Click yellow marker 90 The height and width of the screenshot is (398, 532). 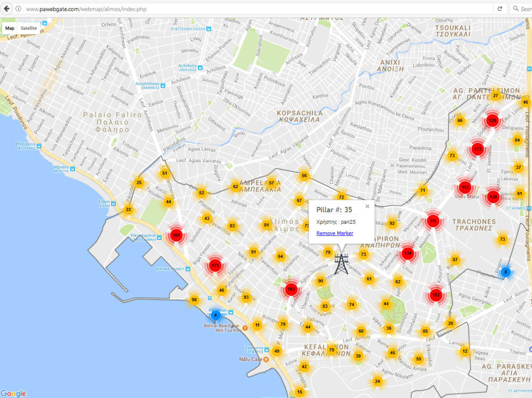coord(321,281)
